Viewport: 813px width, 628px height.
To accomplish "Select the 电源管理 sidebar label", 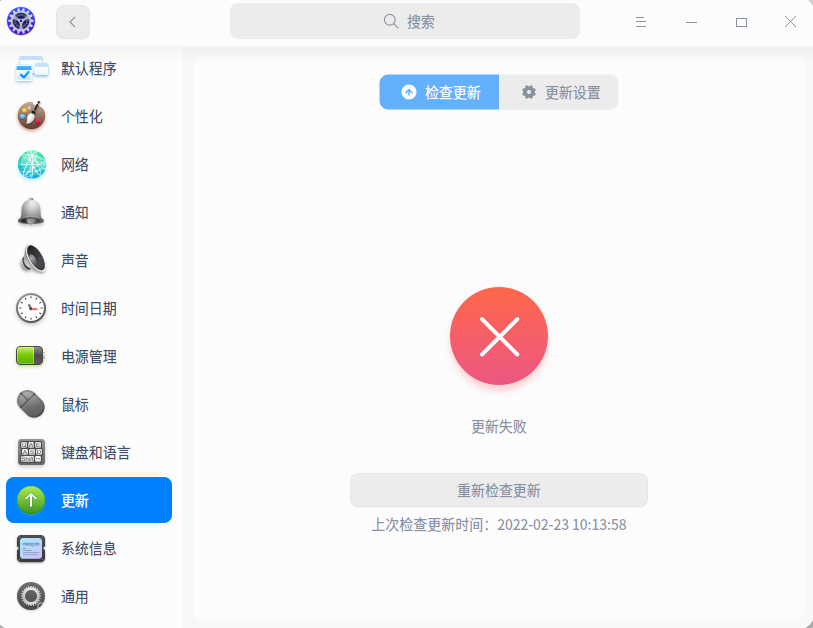I will (89, 356).
